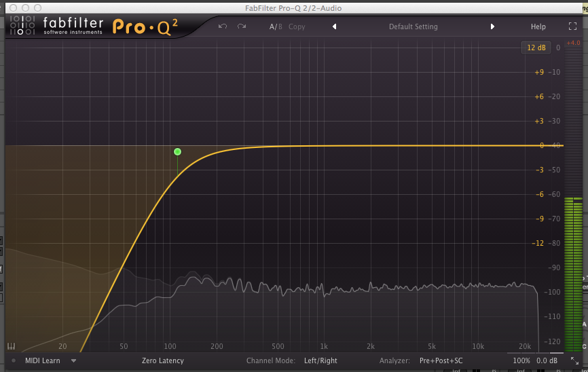This screenshot has height=372, width=588.
Task: Open Analyzer Pre+Post+SC settings
Action: click(x=441, y=360)
